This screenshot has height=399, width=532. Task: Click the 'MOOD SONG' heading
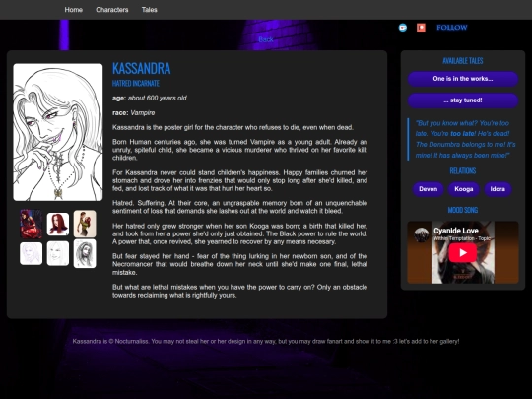pyautogui.click(x=463, y=210)
